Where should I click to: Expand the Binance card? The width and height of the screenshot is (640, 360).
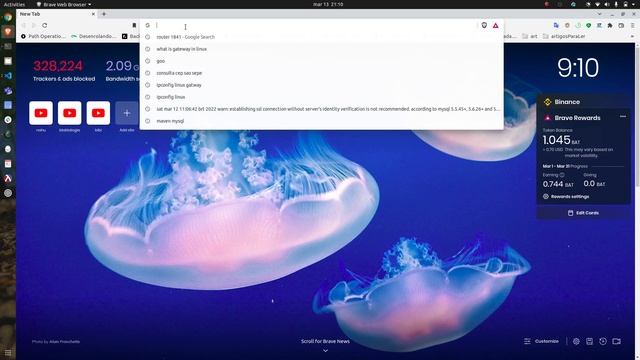(584, 102)
